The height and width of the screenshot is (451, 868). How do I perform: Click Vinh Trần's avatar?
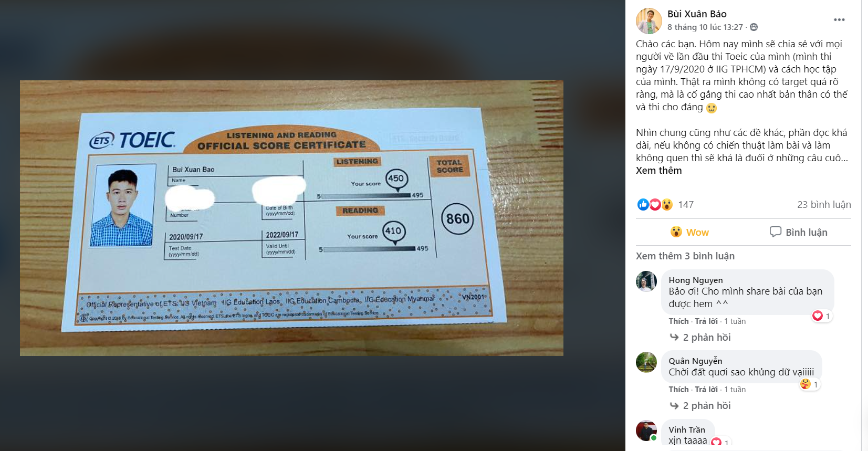646,431
